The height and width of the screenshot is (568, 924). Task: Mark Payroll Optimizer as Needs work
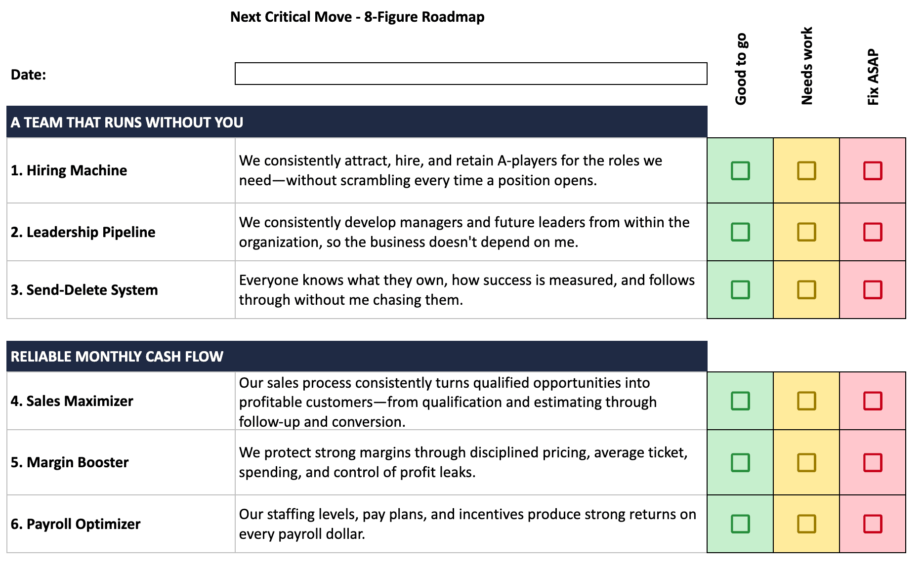point(806,524)
